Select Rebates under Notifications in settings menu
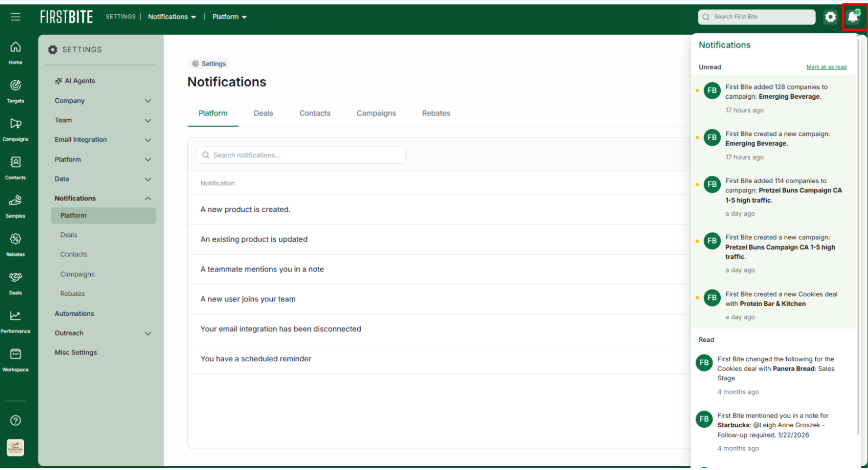Image resolution: width=868 pixels, height=470 pixels. tap(72, 294)
